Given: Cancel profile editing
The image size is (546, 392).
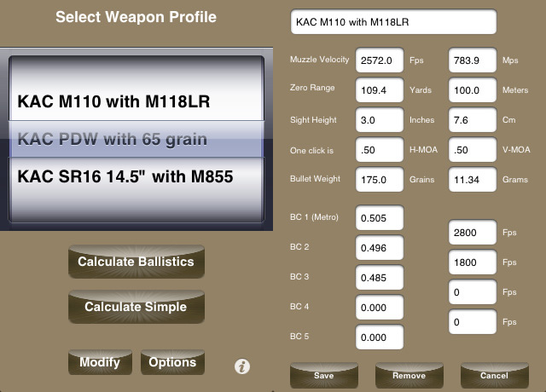Looking at the screenshot, I should click(x=495, y=375).
